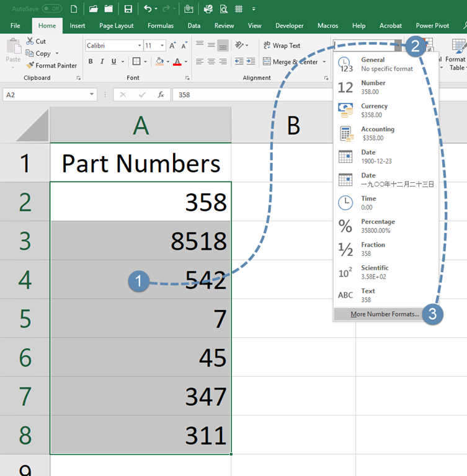Click the center align icon
The image size is (467, 476).
[211, 61]
